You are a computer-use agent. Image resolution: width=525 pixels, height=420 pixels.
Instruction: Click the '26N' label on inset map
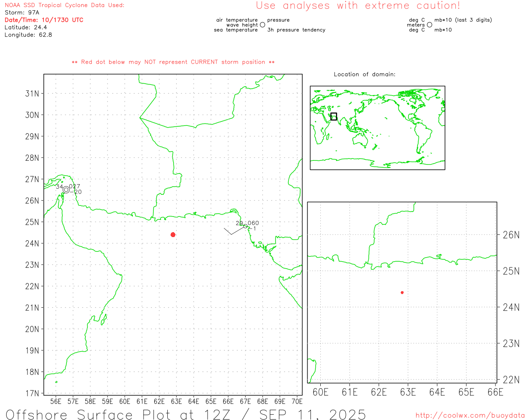pos(511,235)
